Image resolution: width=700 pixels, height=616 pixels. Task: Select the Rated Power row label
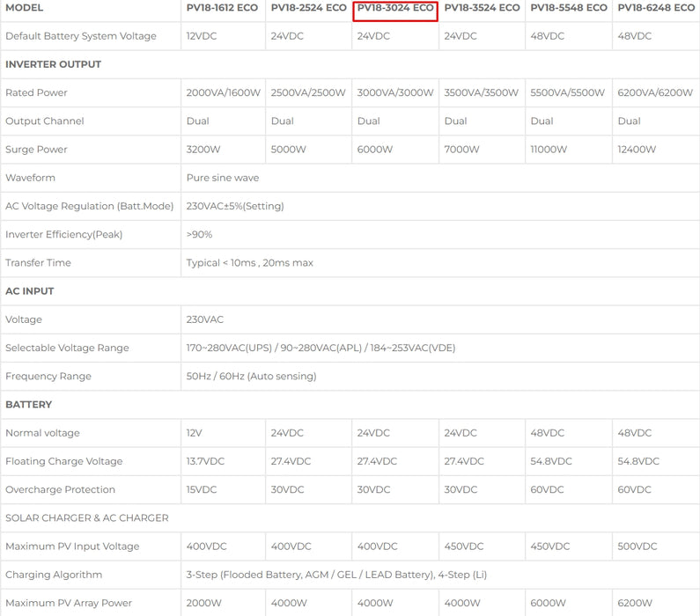click(x=36, y=92)
